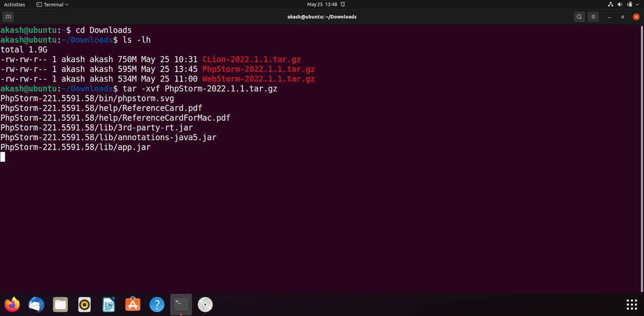Click the window title akash@ubuntu: ~/Downloads
The height and width of the screenshot is (316, 644).
click(x=321, y=17)
